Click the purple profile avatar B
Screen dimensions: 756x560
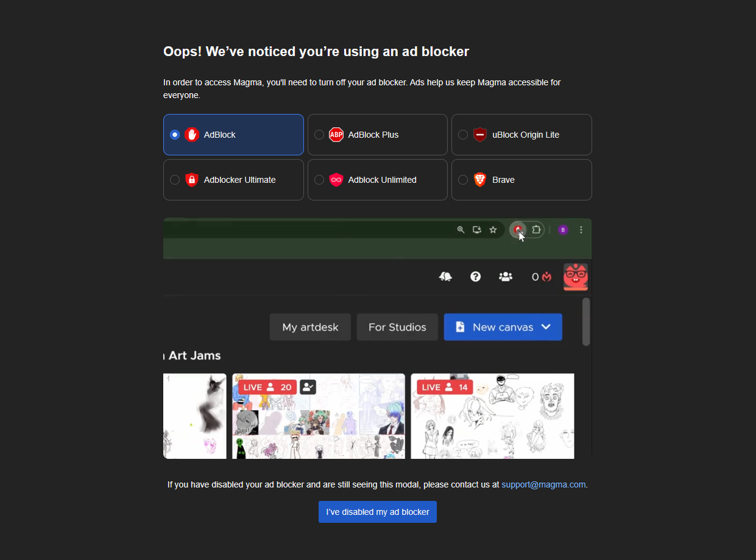click(563, 230)
